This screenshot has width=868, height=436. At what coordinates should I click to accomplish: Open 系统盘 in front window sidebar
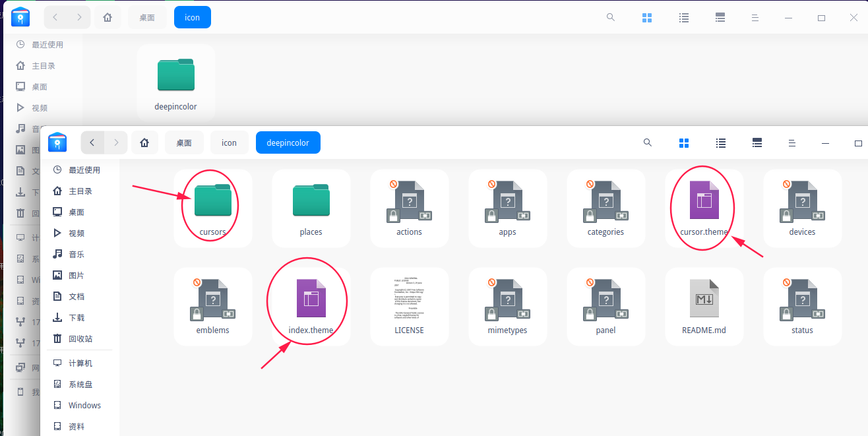tap(80, 384)
